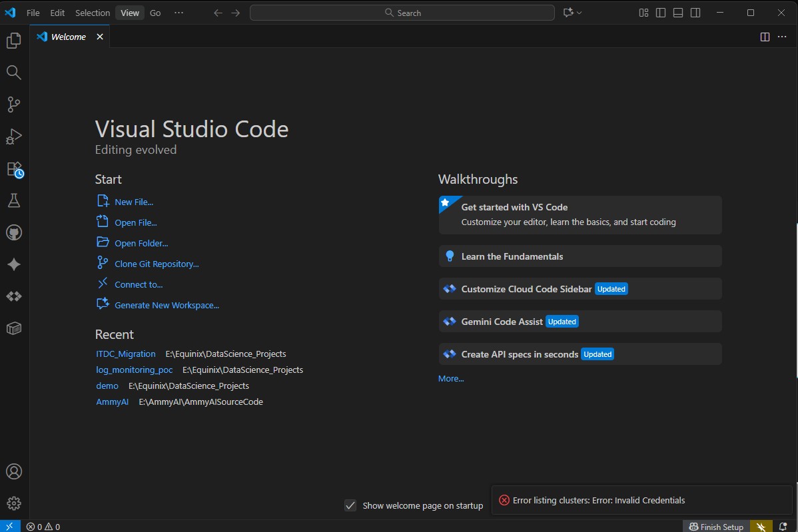Open the Source Control view
The height and width of the screenshot is (532, 798).
click(x=13, y=105)
